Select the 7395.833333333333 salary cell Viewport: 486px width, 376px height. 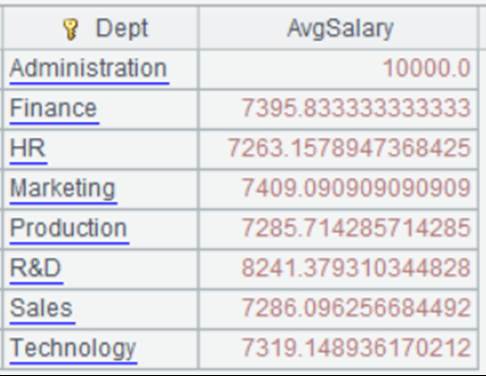(339, 109)
